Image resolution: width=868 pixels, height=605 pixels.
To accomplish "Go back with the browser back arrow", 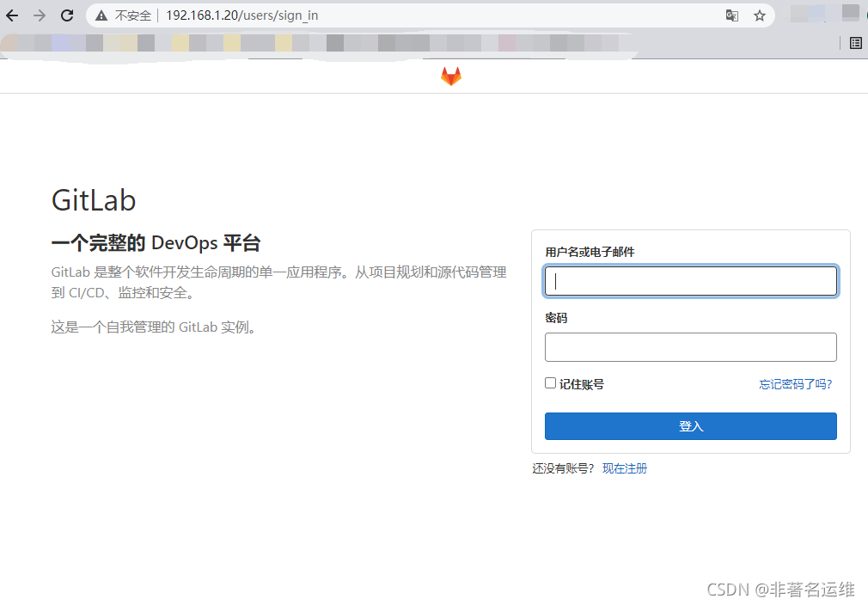I will [x=12, y=15].
